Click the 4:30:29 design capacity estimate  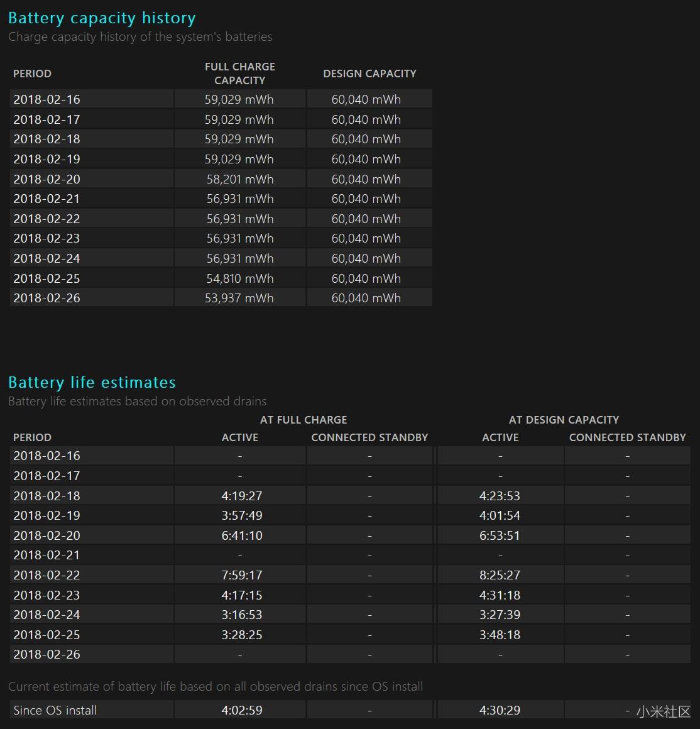coord(500,710)
